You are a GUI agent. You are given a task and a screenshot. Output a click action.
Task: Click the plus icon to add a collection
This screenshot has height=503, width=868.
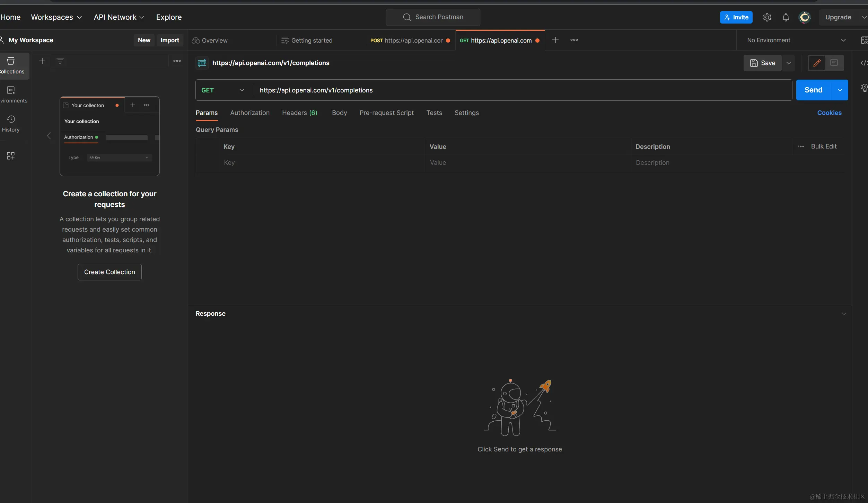pyautogui.click(x=42, y=61)
